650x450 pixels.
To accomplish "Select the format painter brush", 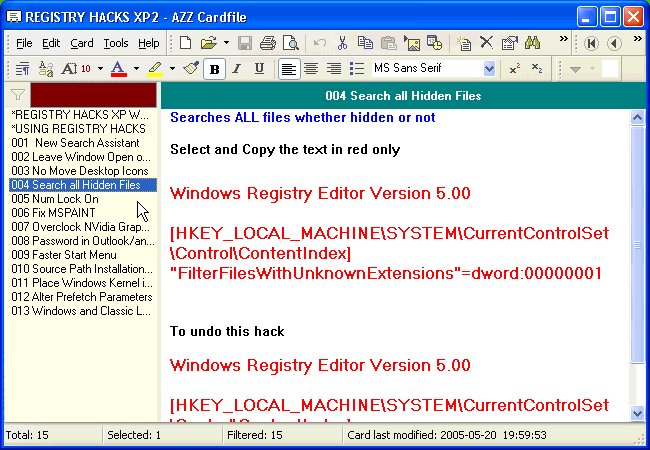I will [191, 68].
